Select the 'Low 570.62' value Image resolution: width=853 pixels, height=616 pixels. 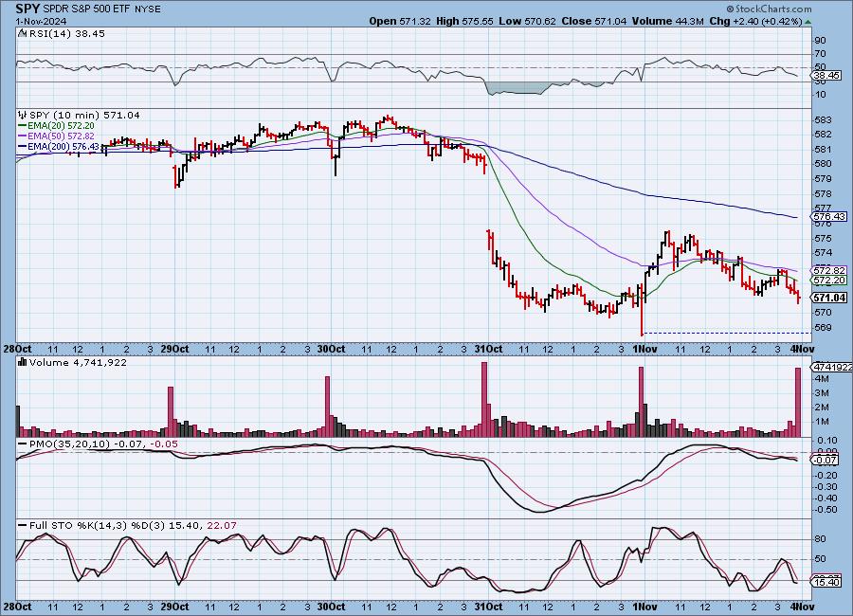coord(527,21)
